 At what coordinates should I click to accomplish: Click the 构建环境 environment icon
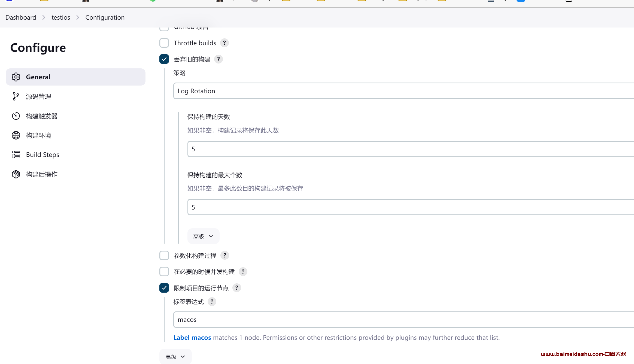tap(16, 135)
